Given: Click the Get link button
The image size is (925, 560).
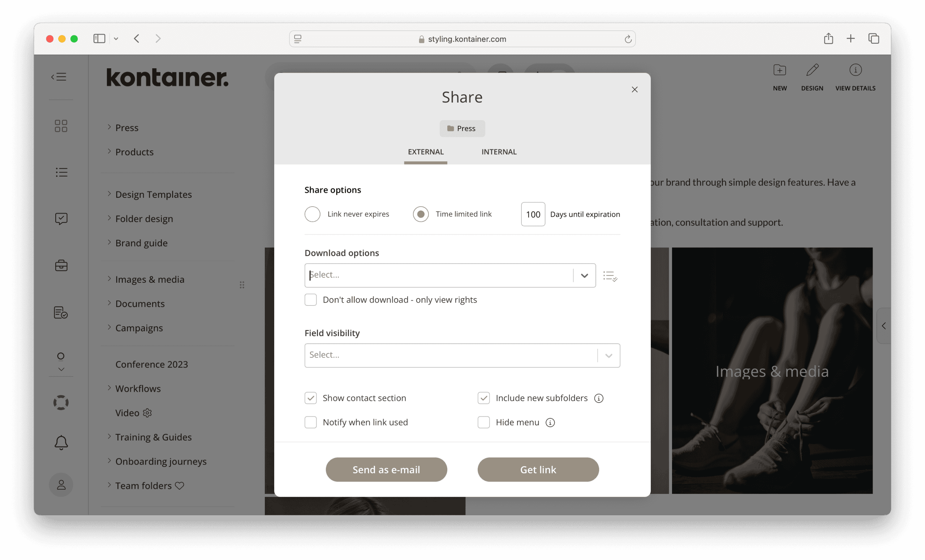Looking at the screenshot, I should tap(538, 469).
